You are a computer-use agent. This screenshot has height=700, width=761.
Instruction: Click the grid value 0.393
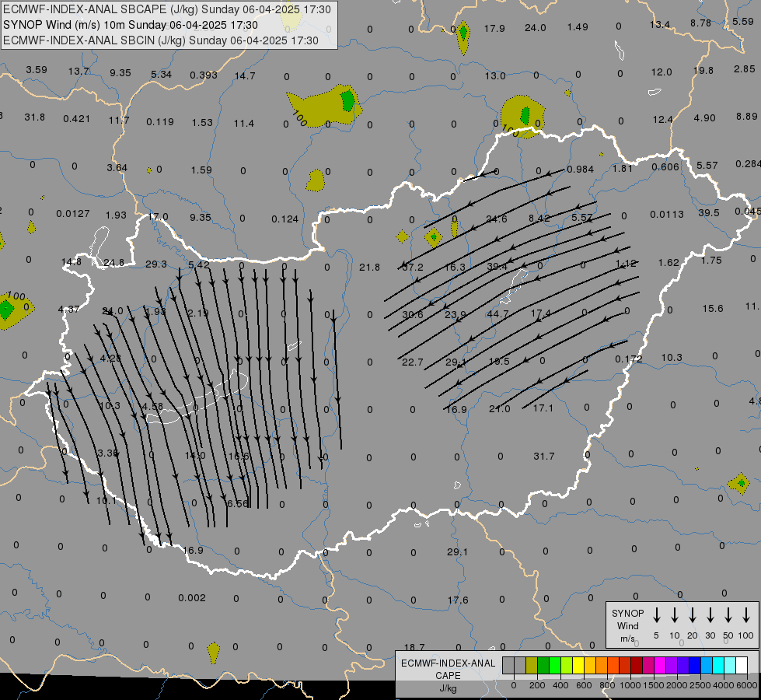pyautogui.click(x=204, y=75)
